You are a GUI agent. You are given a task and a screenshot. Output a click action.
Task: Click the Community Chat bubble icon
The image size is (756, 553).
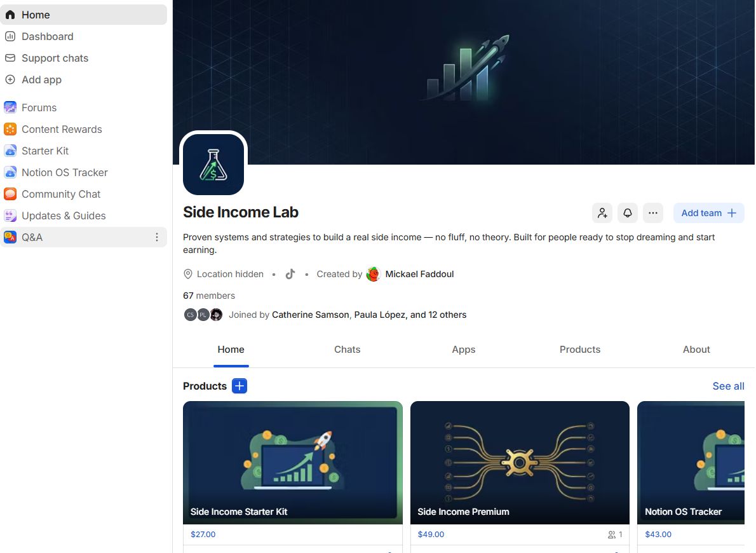[10, 194]
